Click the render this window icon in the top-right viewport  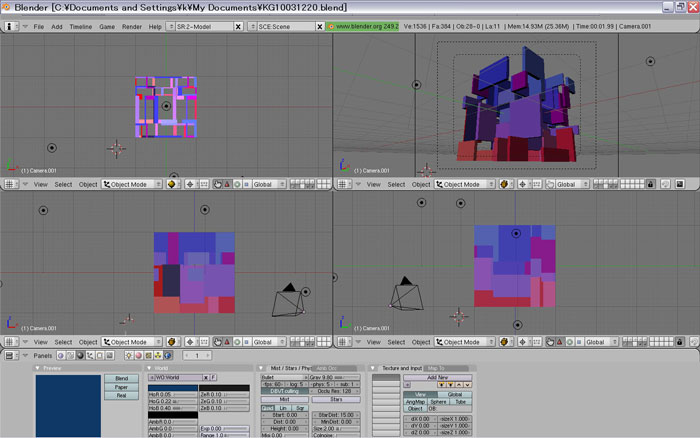tap(679, 184)
